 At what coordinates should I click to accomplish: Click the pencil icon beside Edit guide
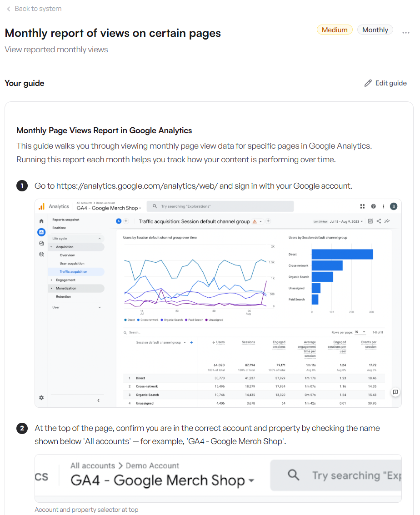pyautogui.click(x=368, y=83)
